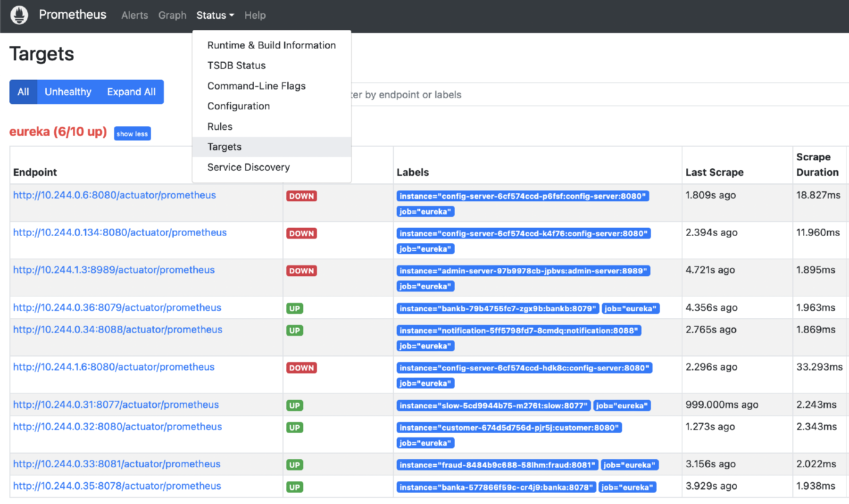
Task: Choose Targets in the Status menu
Action: coord(272,147)
